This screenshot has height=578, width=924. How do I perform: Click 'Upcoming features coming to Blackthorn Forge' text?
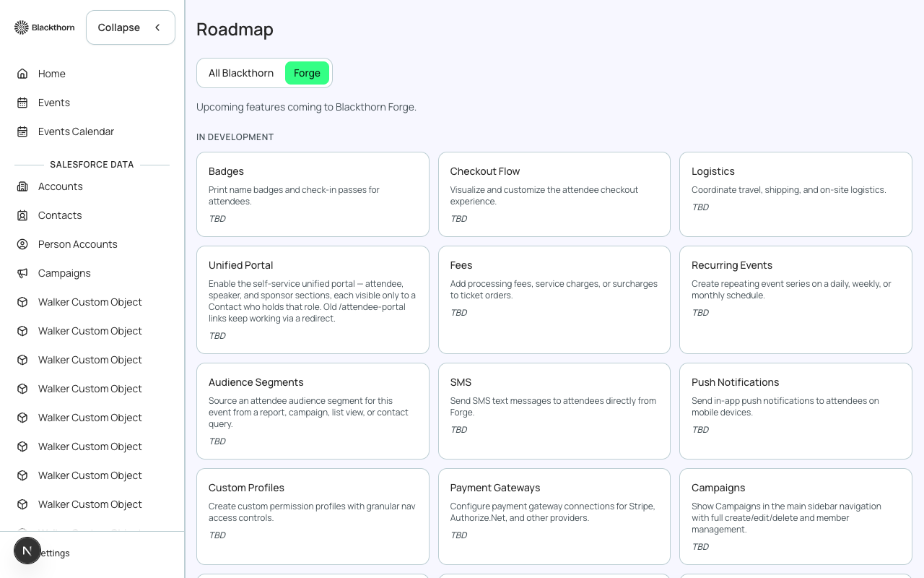[306, 107]
